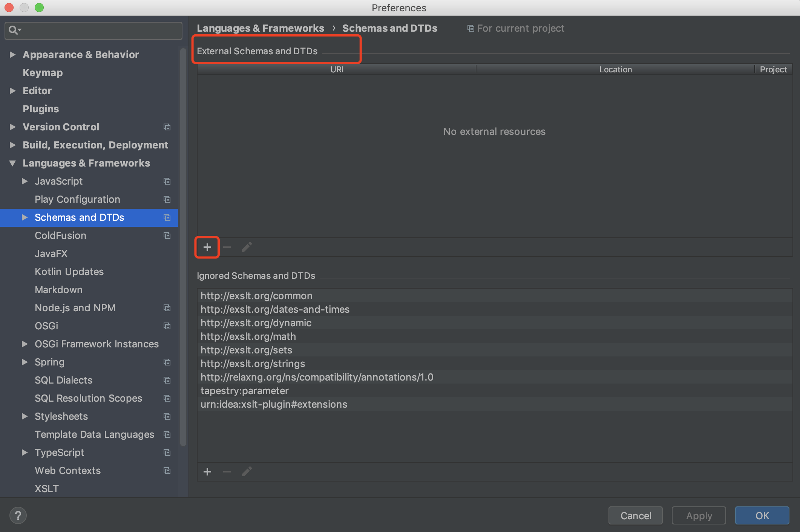Screen dimensions: 800x532
Task: Click search magnifier icon in settings
Action: (14, 30)
